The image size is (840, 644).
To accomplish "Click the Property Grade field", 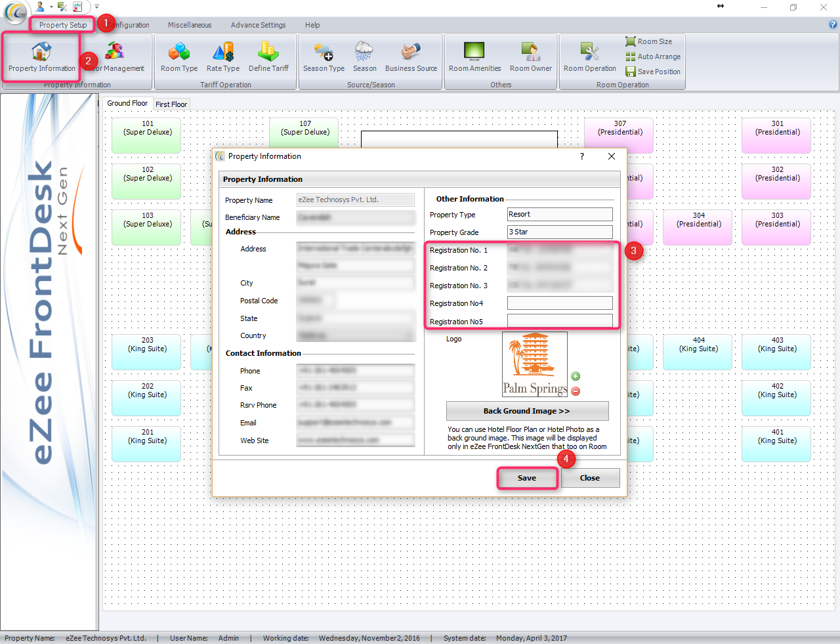I will pyautogui.click(x=560, y=232).
